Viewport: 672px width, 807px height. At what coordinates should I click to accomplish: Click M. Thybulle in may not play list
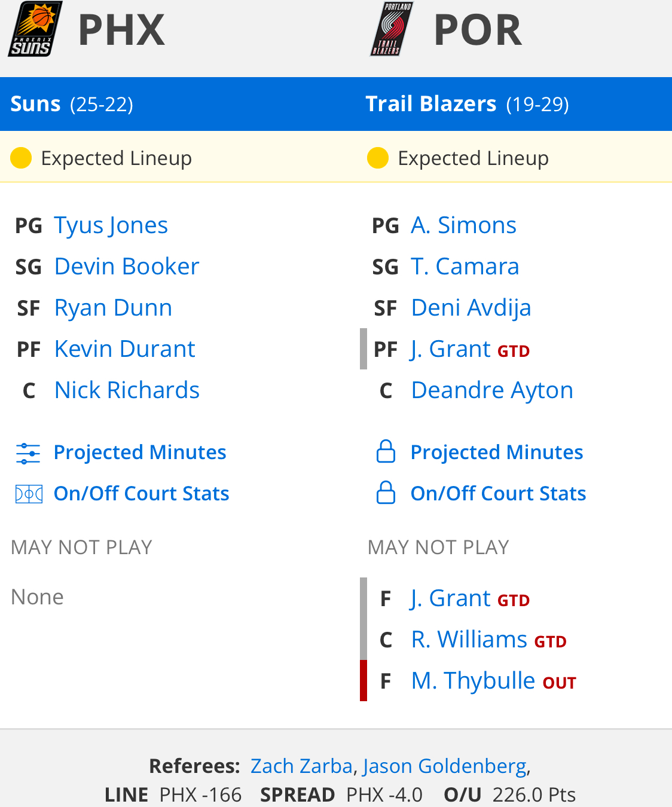pos(472,681)
